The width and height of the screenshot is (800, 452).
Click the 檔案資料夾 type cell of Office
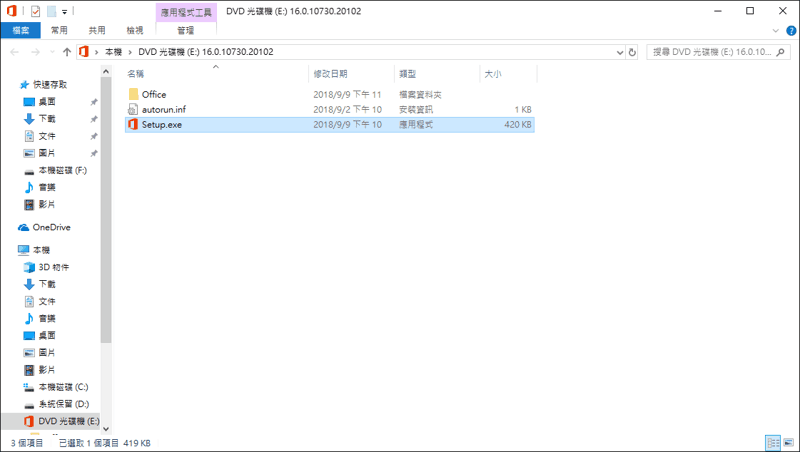(420, 94)
